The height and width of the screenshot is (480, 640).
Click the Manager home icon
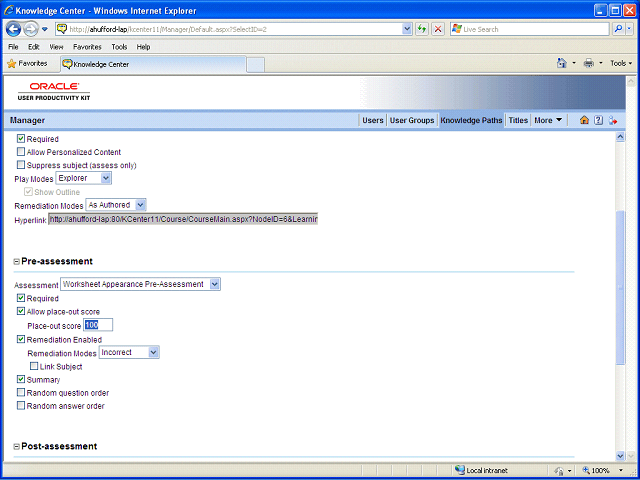584,120
